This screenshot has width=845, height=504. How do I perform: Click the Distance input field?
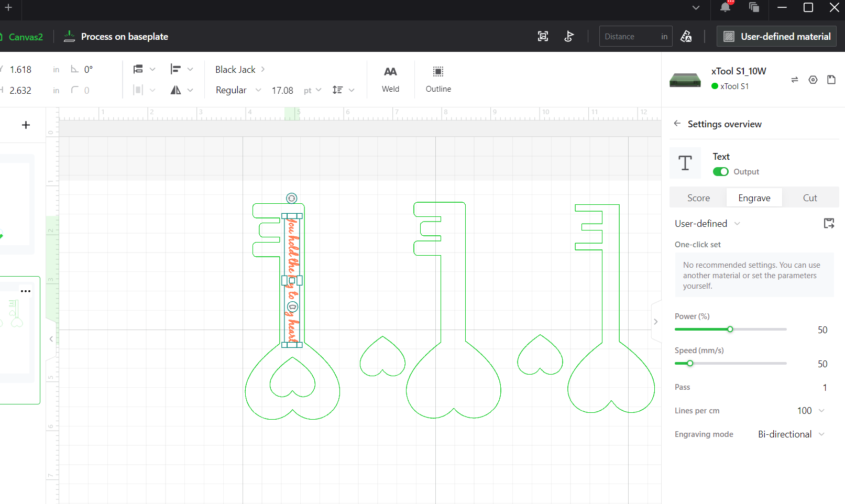click(x=635, y=37)
